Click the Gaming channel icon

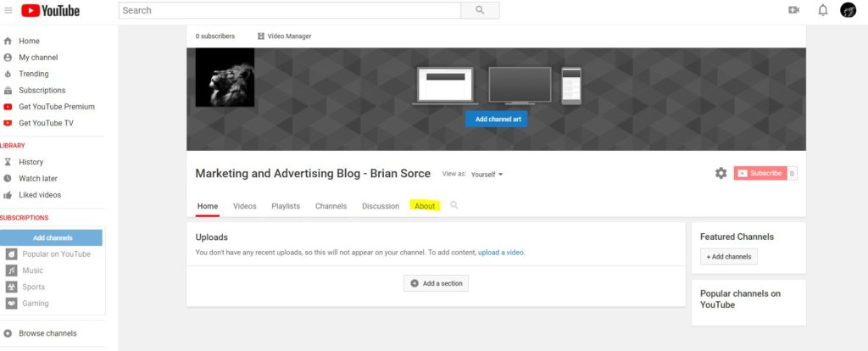click(11, 304)
